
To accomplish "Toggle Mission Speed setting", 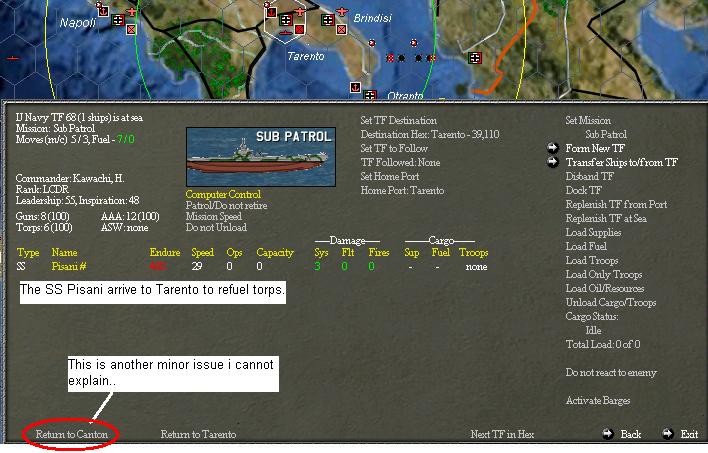I will [214, 216].
